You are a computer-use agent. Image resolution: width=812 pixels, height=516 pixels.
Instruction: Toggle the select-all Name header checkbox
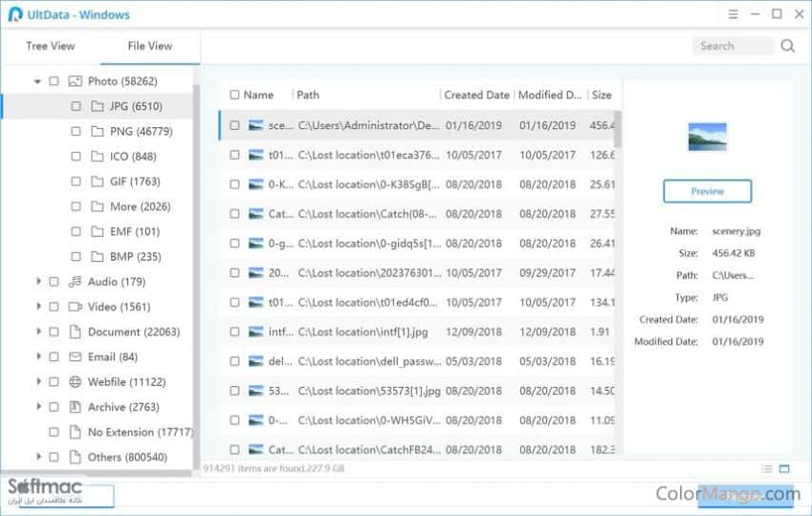pos(234,95)
